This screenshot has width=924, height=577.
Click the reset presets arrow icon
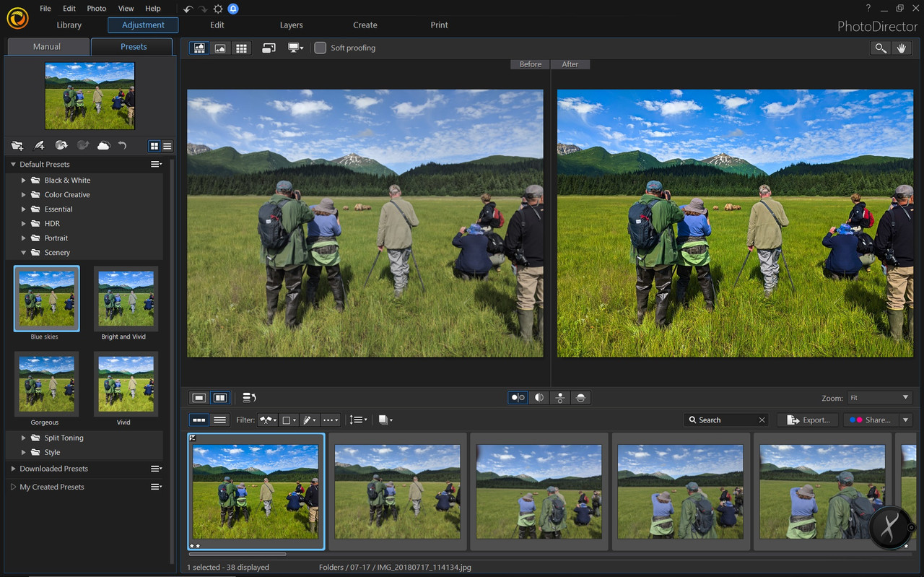(x=122, y=146)
